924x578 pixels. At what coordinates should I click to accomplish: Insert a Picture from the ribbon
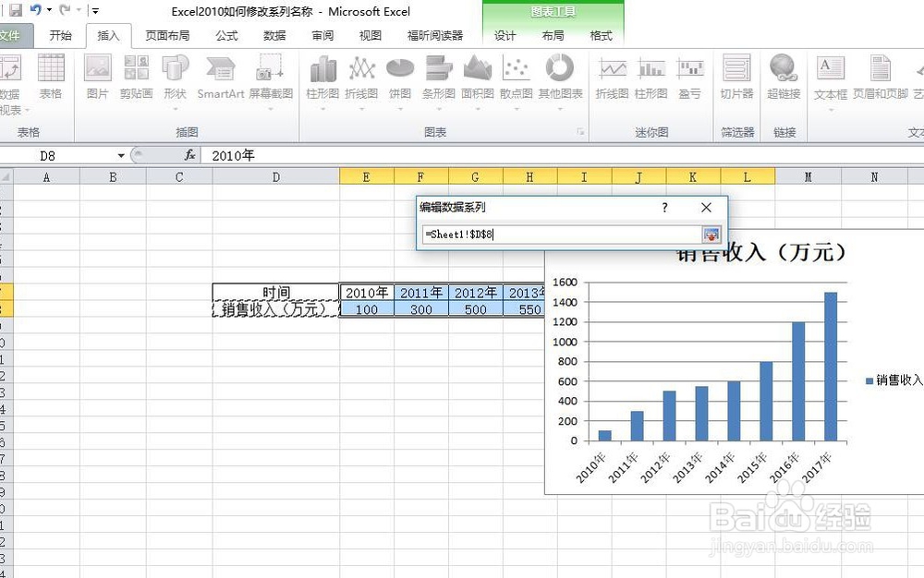pos(97,78)
